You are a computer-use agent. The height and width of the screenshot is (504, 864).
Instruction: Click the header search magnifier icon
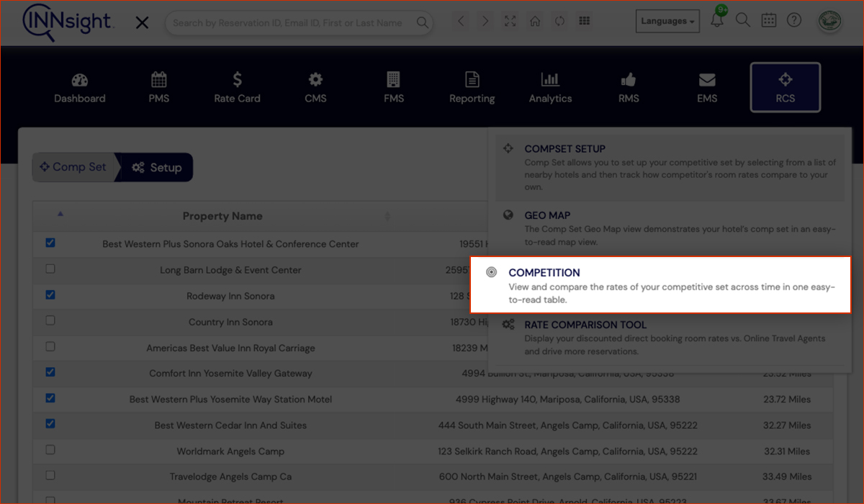click(x=743, y=20)
